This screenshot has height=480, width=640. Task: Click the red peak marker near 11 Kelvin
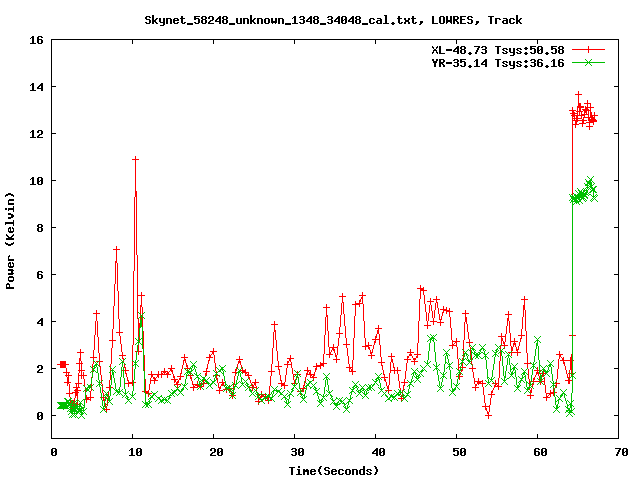136,159
